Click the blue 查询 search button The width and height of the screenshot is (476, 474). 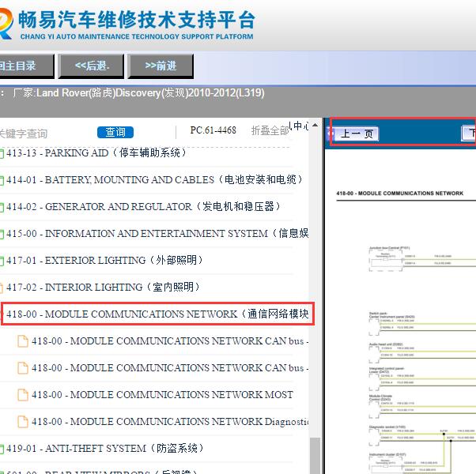pos(115,132)
